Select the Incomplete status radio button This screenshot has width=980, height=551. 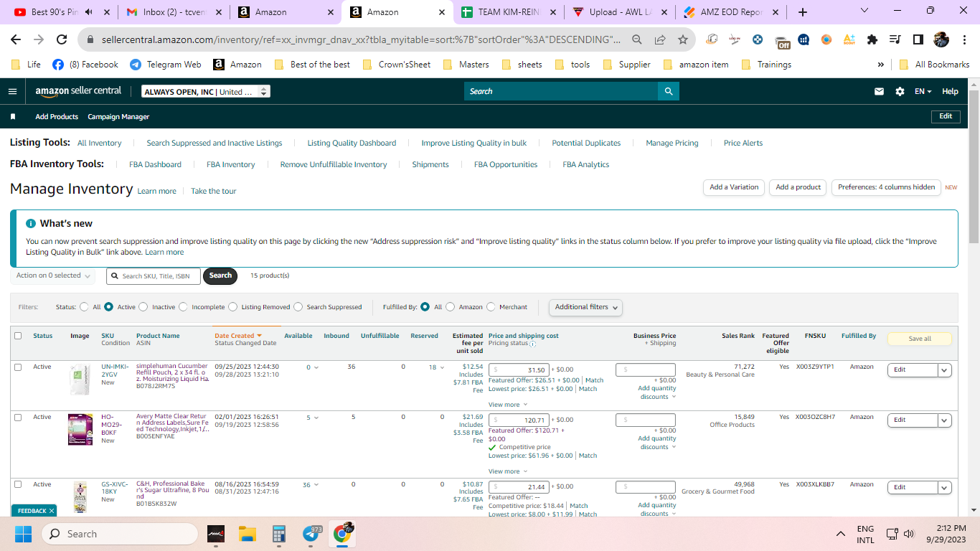(x=183, y=307)
